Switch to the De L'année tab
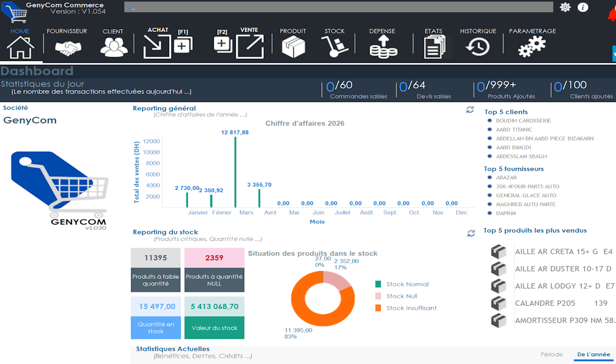This screenshot has width=616, height=364. pos(594,354)
